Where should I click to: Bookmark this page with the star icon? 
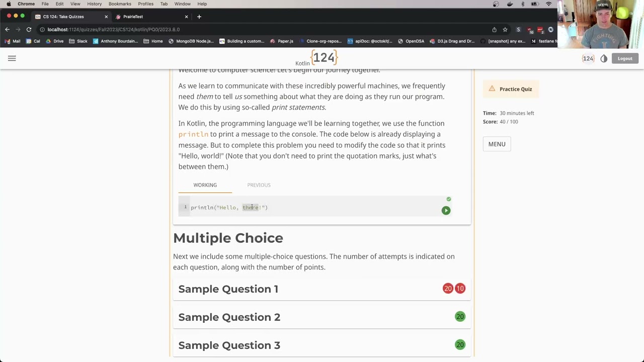pyautogui.click(x=505, y=30)
